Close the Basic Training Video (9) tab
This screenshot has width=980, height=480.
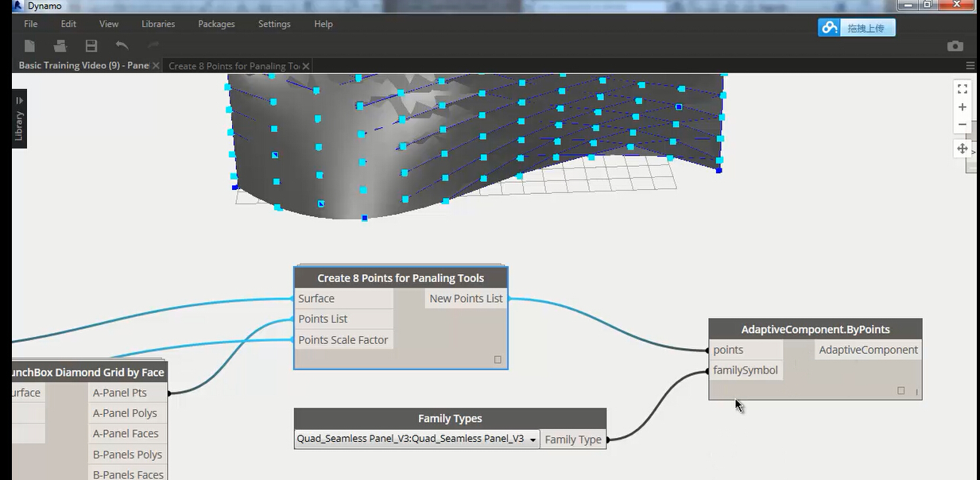[x=156, y=66]
